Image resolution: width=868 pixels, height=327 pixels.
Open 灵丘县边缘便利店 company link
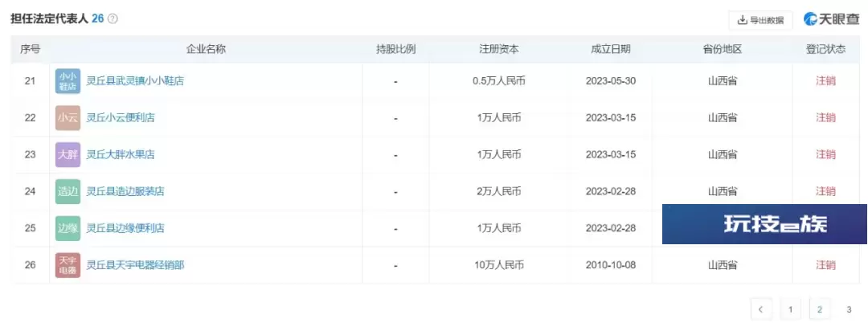(125, 228)
